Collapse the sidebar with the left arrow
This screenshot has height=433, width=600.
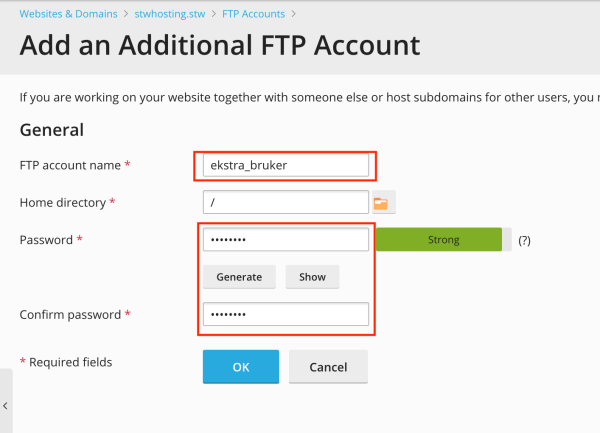[x=5, y=406]
